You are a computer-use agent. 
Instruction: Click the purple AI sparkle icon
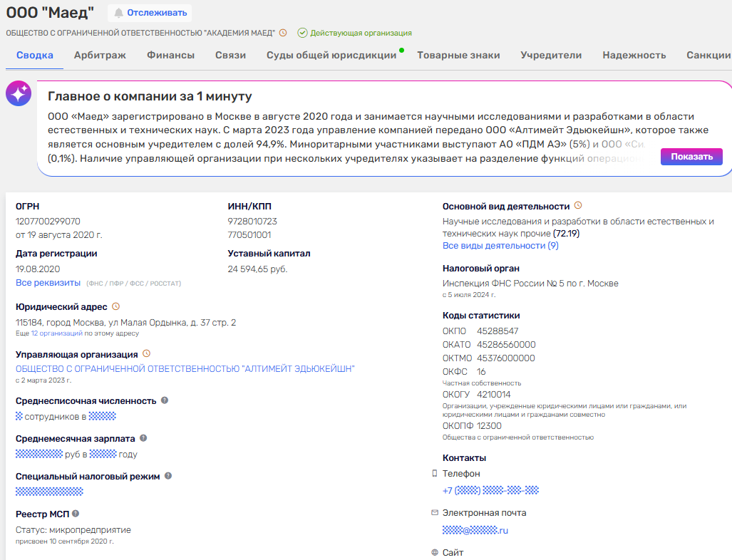(x=19, y=93)
